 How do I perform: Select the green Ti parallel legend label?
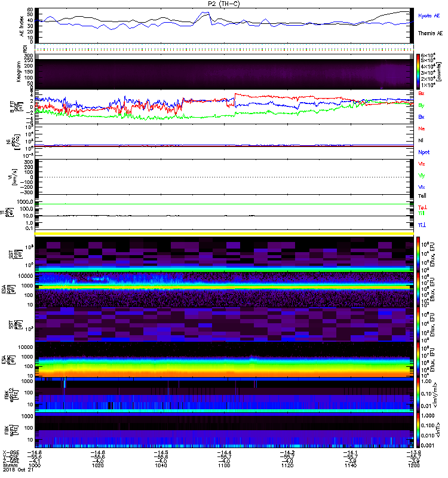click(x=421, y=213)
